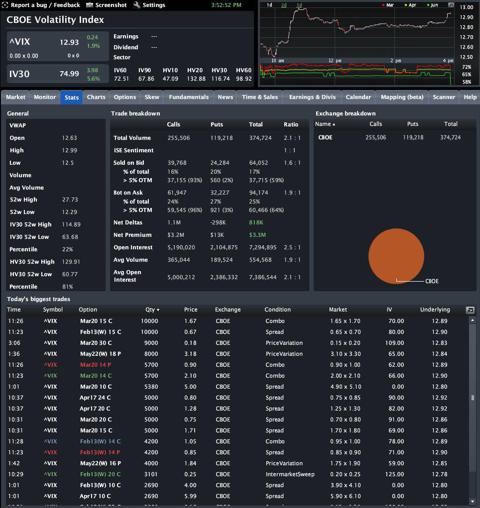
Task: Toggle the Jun series in chart legend
Action: (433, 5)
